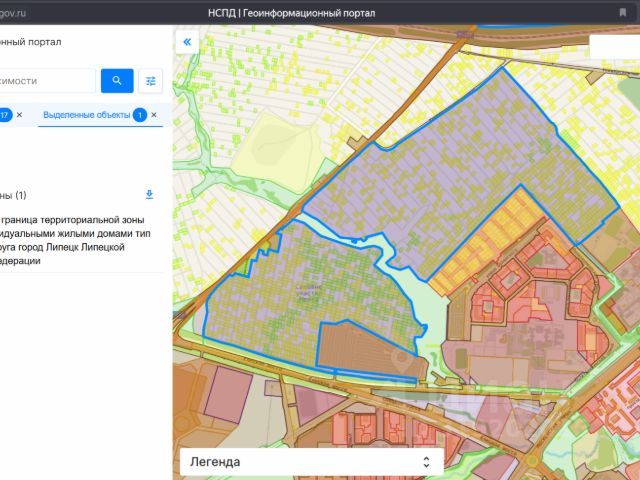Open the Легенда legend bar
Screen dimensions: 640x480
(311, 462)
